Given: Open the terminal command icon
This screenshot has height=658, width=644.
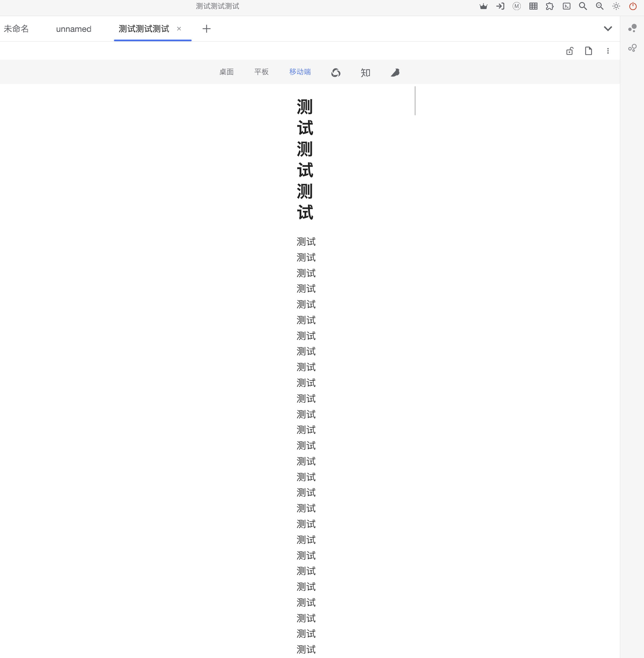Looking at the screenshot, I should pyautogui.click(x=567, y=6).
